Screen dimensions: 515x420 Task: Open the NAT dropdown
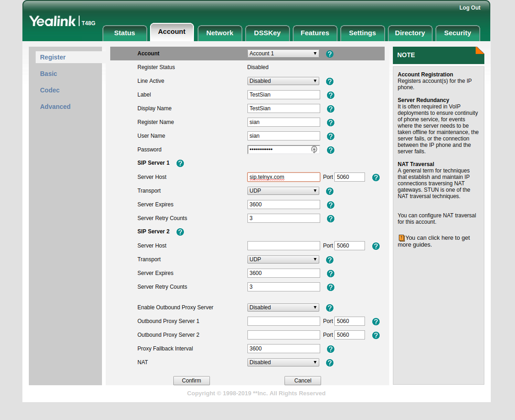[283, 362]
